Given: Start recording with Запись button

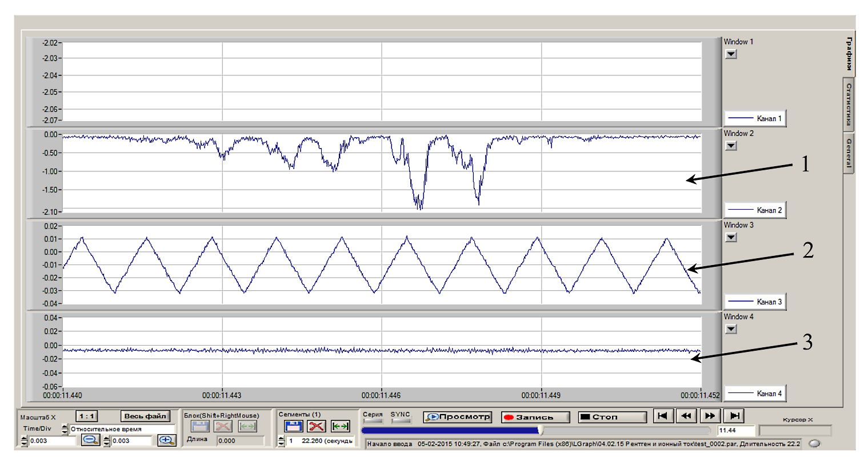Looking at the screenshot, I should pyautogui.click(x=535, y=417).
